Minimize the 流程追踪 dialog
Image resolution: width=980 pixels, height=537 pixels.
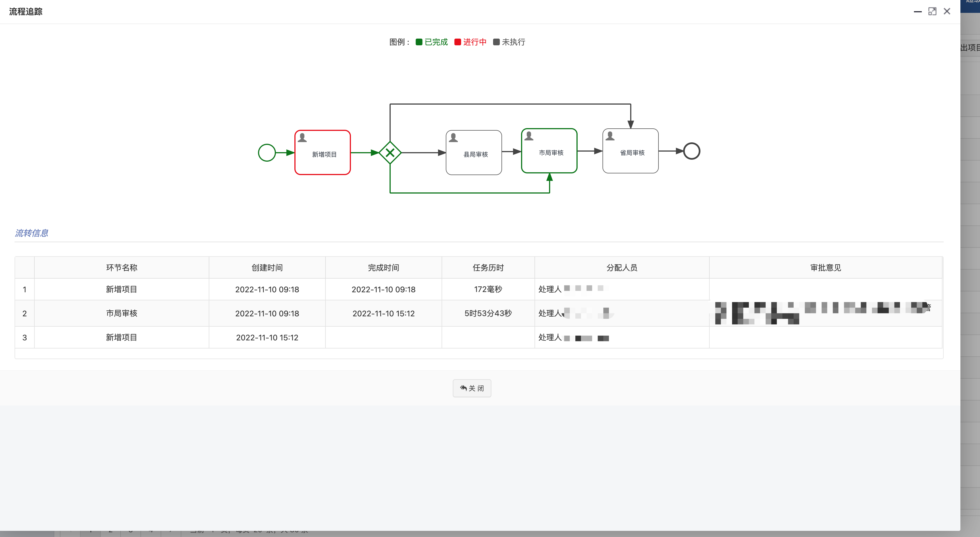tap(918, 12)
